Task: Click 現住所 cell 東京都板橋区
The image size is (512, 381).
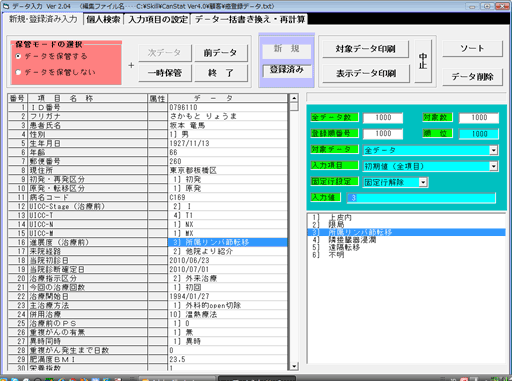Action: pyautogui.click(x=228, y=170)
